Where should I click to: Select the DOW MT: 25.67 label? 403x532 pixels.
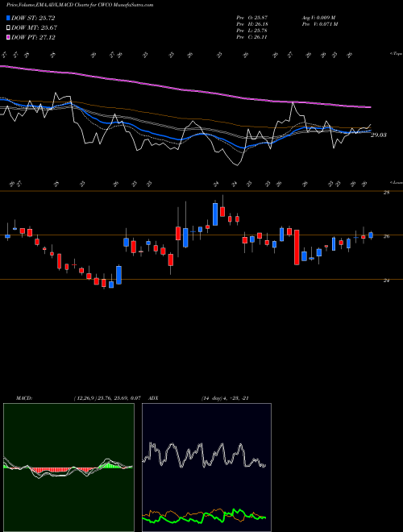(x=35, y=28)
